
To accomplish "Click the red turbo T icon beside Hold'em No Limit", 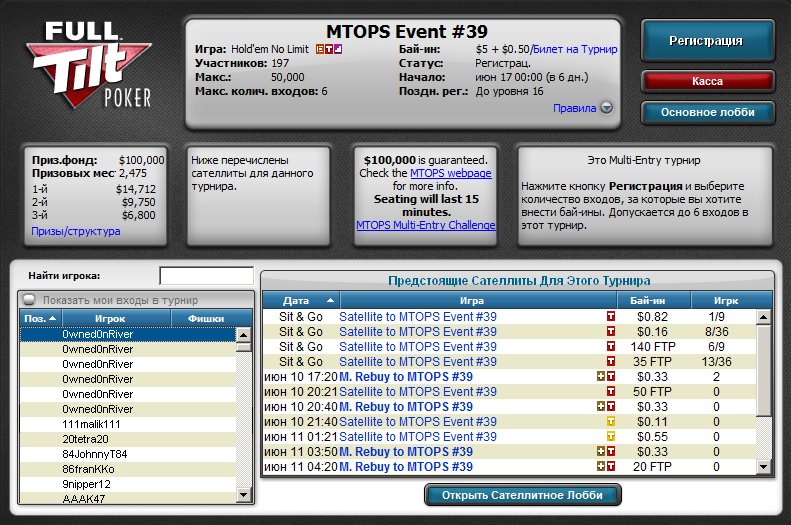I will (x=329, y=49).
